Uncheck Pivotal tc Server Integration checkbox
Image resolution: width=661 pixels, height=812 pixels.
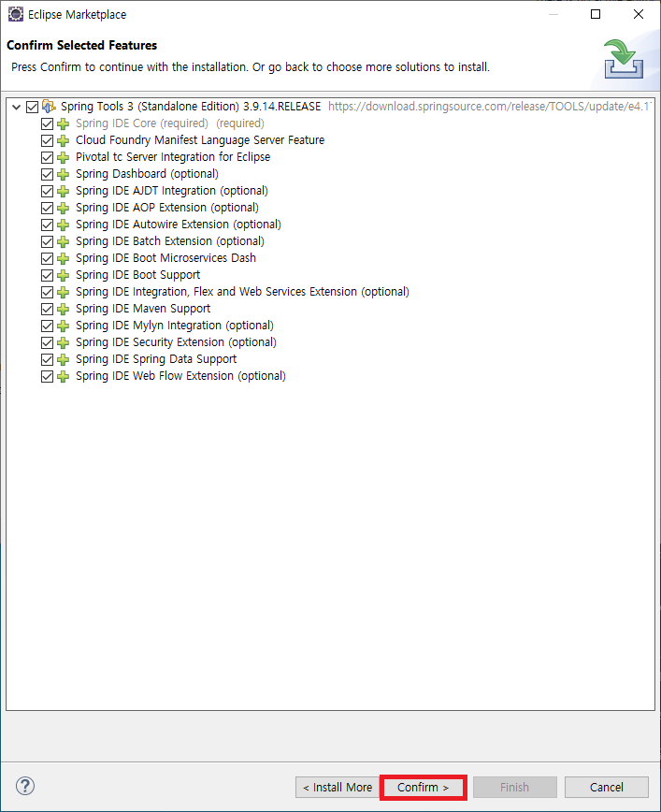47,157
